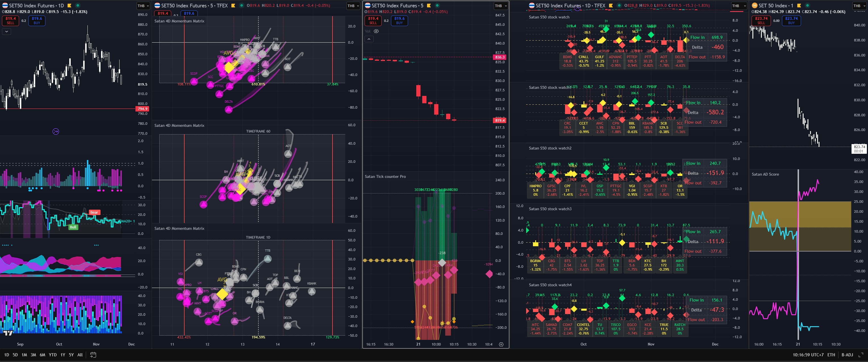Click the yellow flag on the SET 50 Index 1 chart
This screenshot has height=362, width=868.
point(799,5)
